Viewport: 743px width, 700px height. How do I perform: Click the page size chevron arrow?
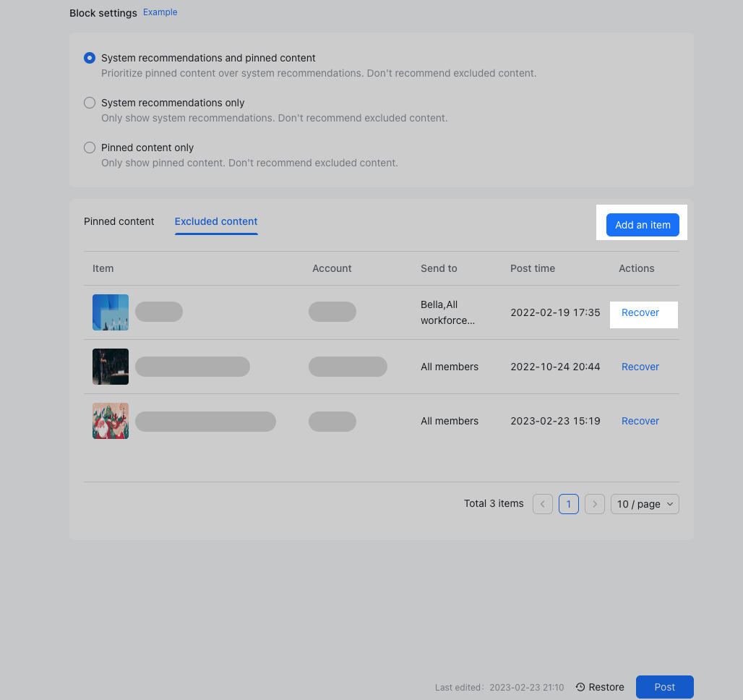(669, 504)
